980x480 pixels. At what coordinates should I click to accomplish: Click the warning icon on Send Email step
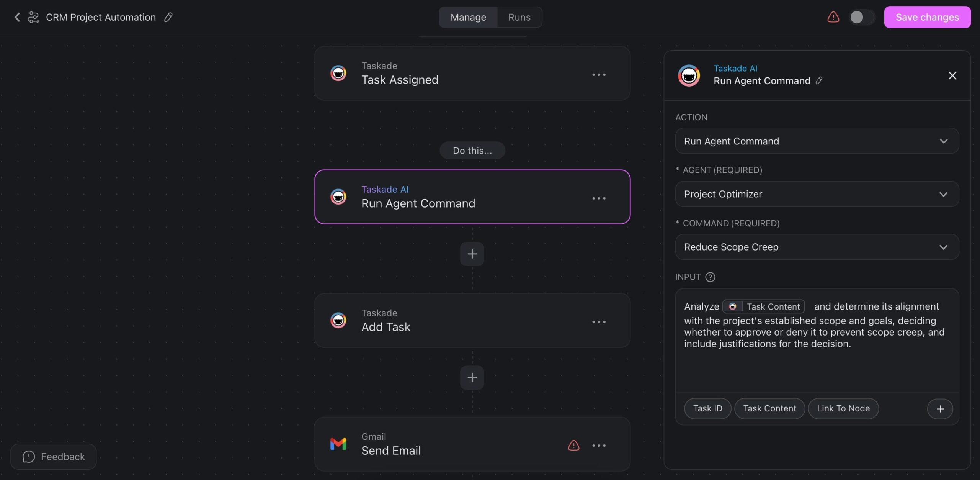(x=573, y=445)
